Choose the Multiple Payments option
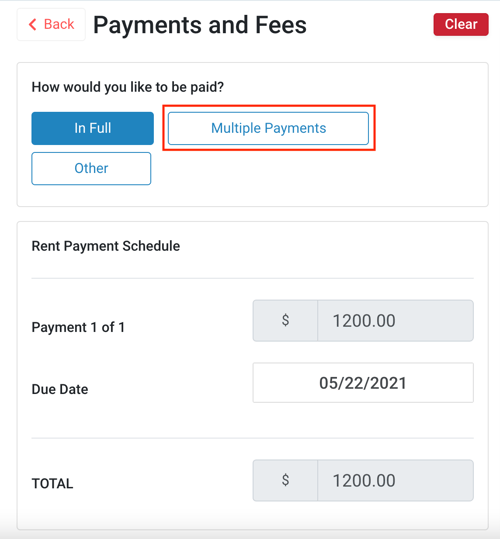Viewport: 500px width, 539px height. tap(268, 128)
